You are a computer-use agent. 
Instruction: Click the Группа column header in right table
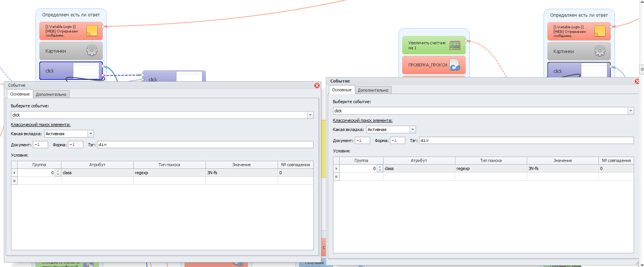361,160
